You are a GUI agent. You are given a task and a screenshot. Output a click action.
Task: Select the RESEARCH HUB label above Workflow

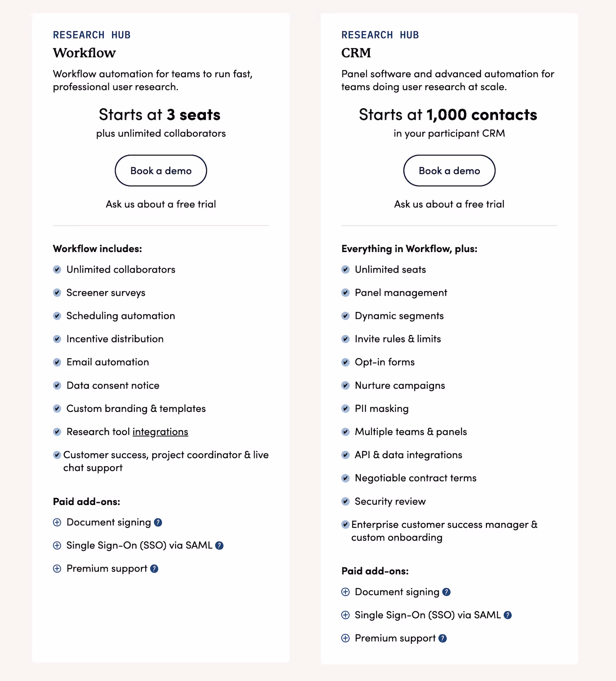[x=91, y=35]
